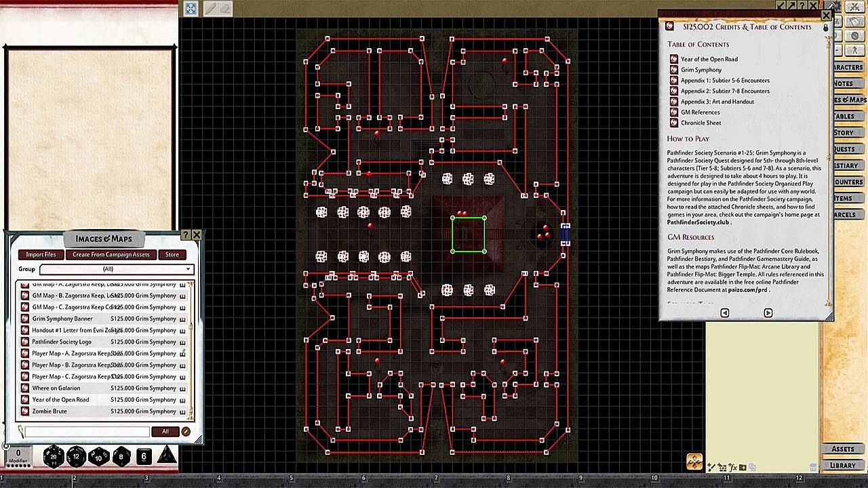The image size is (868, 488).
Task: Click Create From Campaign Assets
Action: coord(111,255)
